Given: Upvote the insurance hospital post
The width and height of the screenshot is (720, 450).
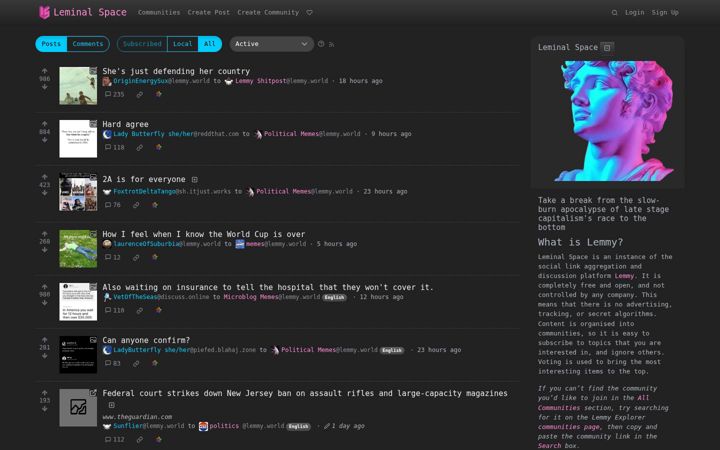Looking at the screenshot, I should [x=45, y=287].
